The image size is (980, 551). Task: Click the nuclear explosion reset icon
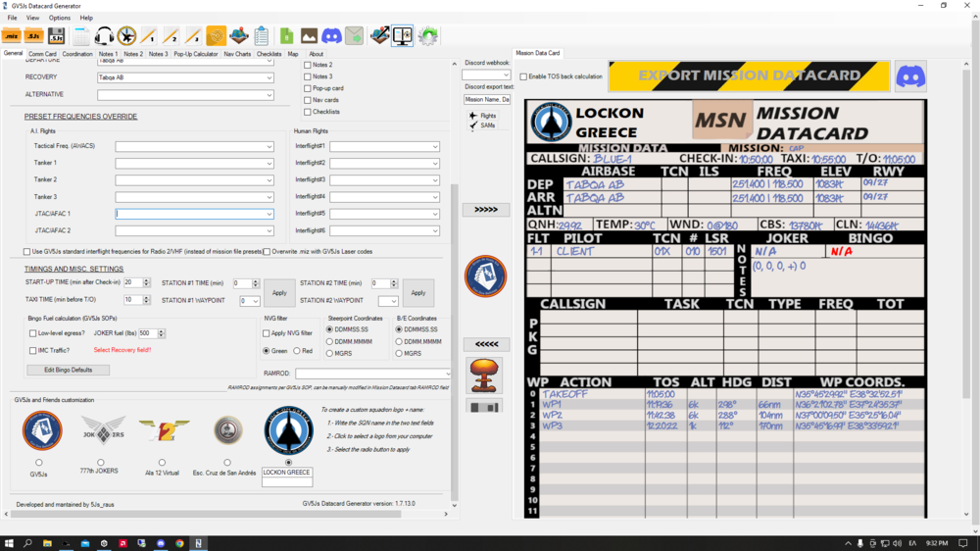point(485,375)
